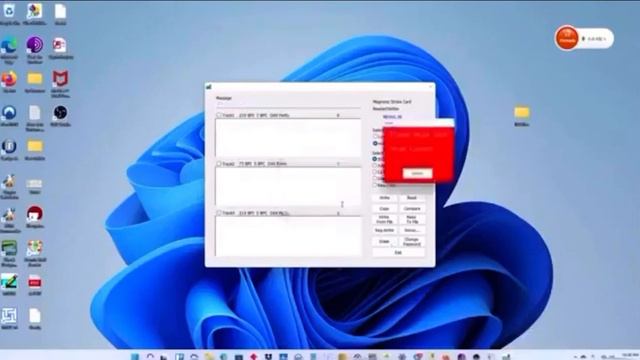Click the Copy button
The height and width of the screenshot is (360, 640).
coord(384,209)
